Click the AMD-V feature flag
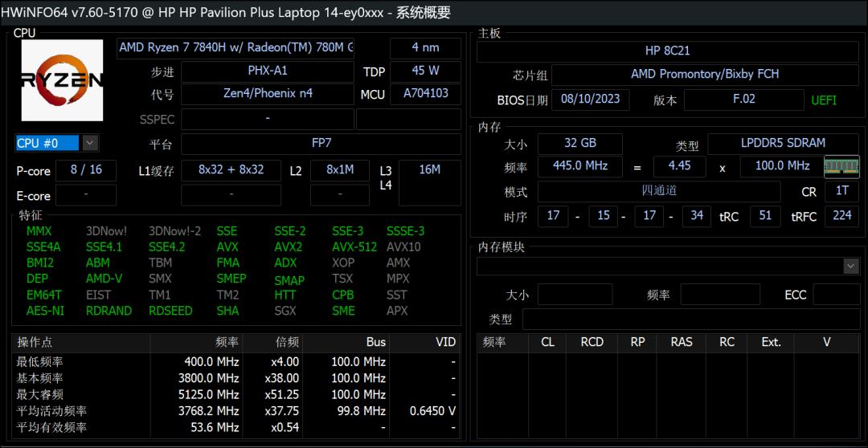This screenshot has height=448, width=868. pos(104,279)
